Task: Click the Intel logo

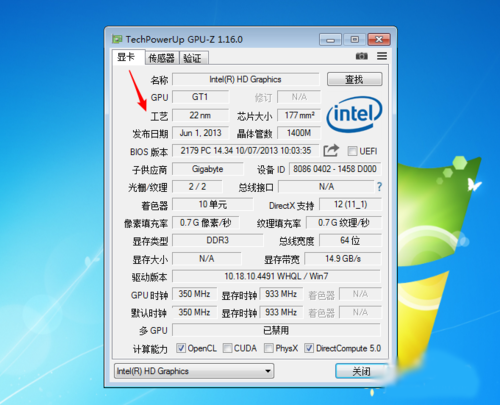Action: [355, 114]
